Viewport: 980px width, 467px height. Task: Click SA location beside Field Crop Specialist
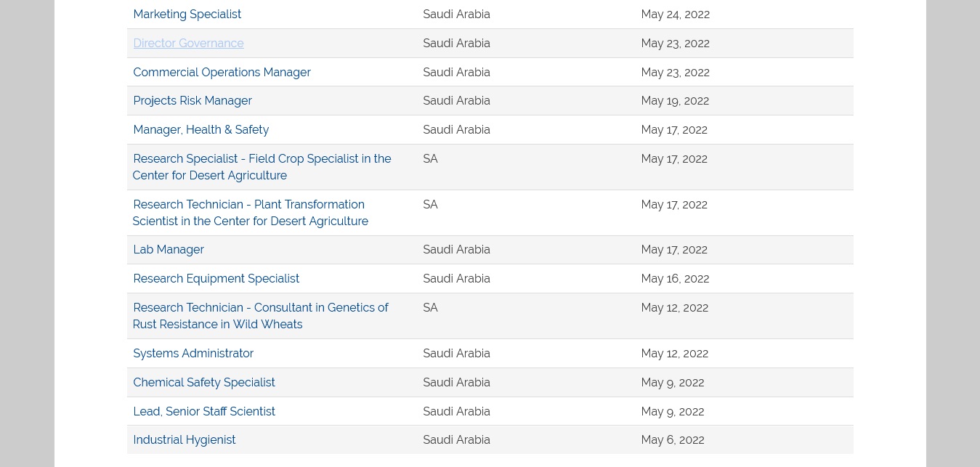pos(430,159)
